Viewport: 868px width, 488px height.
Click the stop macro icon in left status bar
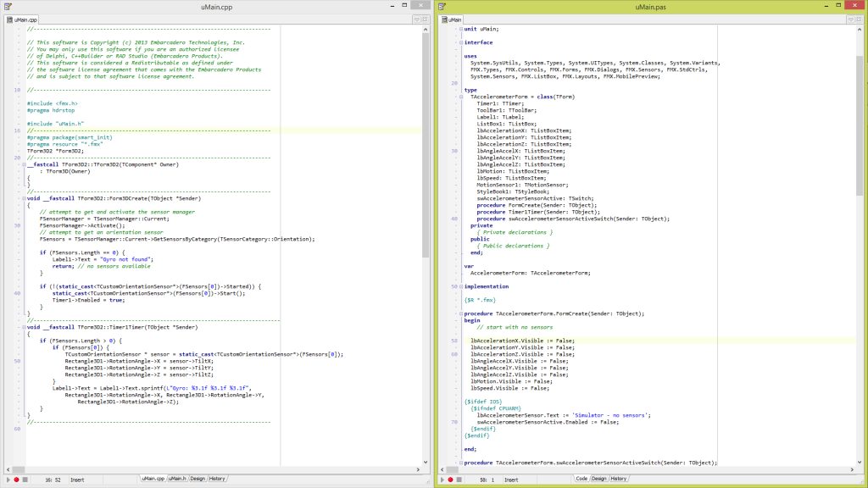coord(25,480)
